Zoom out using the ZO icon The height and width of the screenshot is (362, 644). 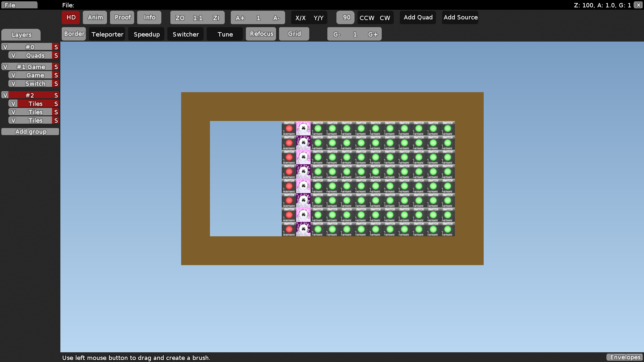pos(180,17)
